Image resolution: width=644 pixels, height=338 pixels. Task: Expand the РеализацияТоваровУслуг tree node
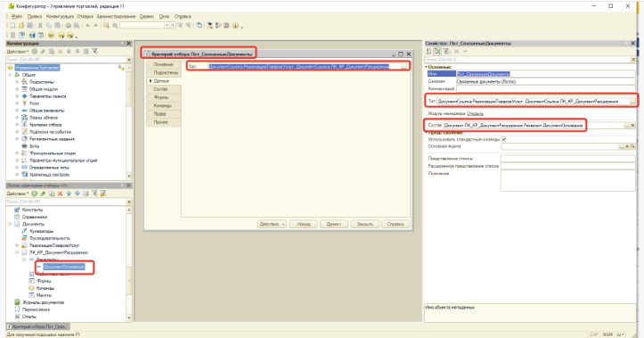(x=17, y=245)
